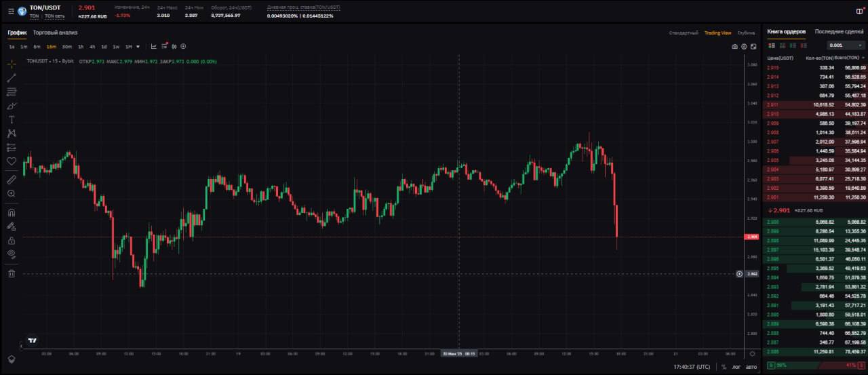Open chart settings gear icon
Viewport: 868px width, 375px height.
coord(744,47)
